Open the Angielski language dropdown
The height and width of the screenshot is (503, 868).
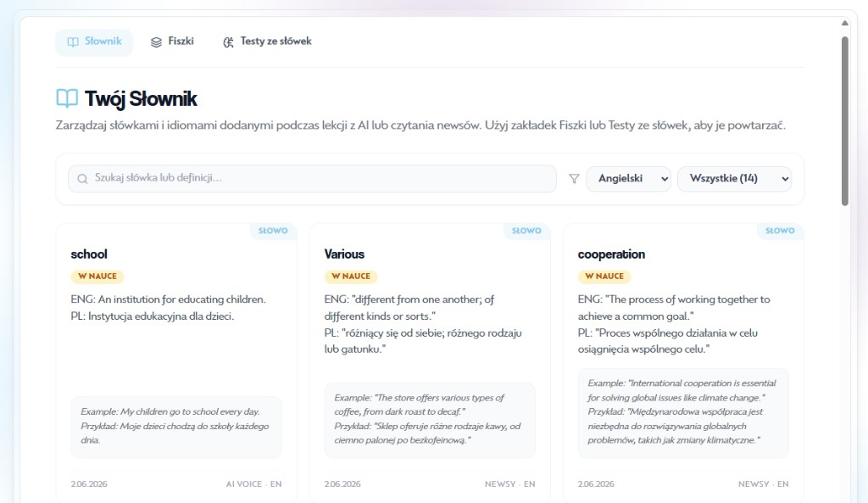[x=628, y=179]
